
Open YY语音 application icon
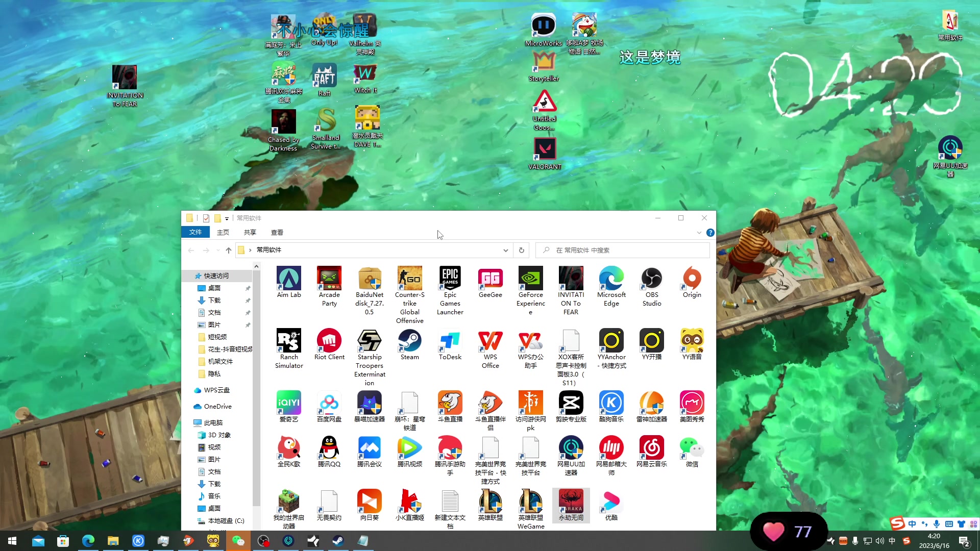pyautogui.click(x=692, y=344)
